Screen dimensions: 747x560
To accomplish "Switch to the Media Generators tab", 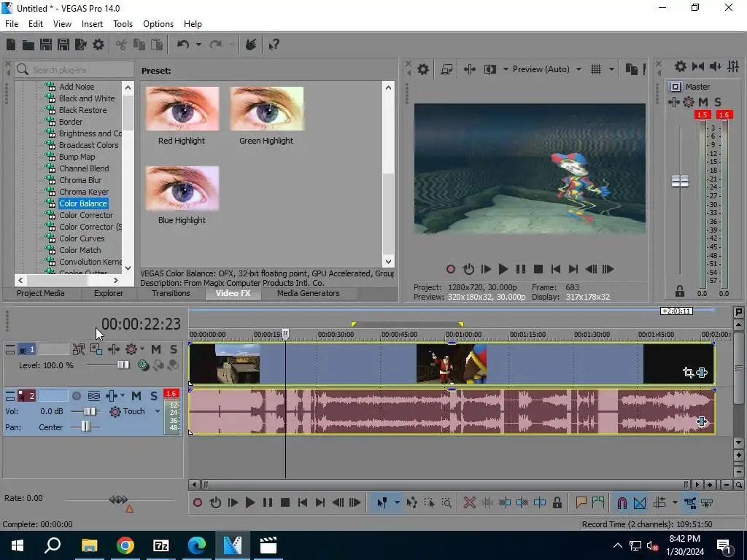I will (309, 293).
